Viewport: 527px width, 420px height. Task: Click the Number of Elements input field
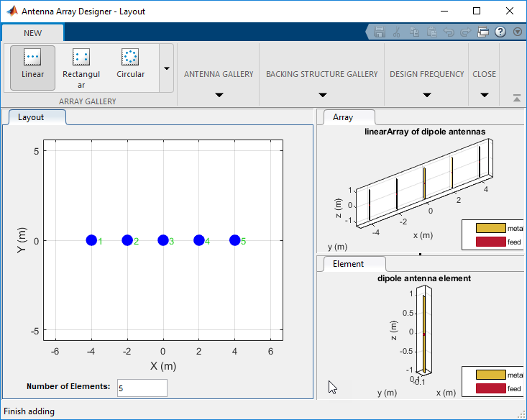[142, 388]
